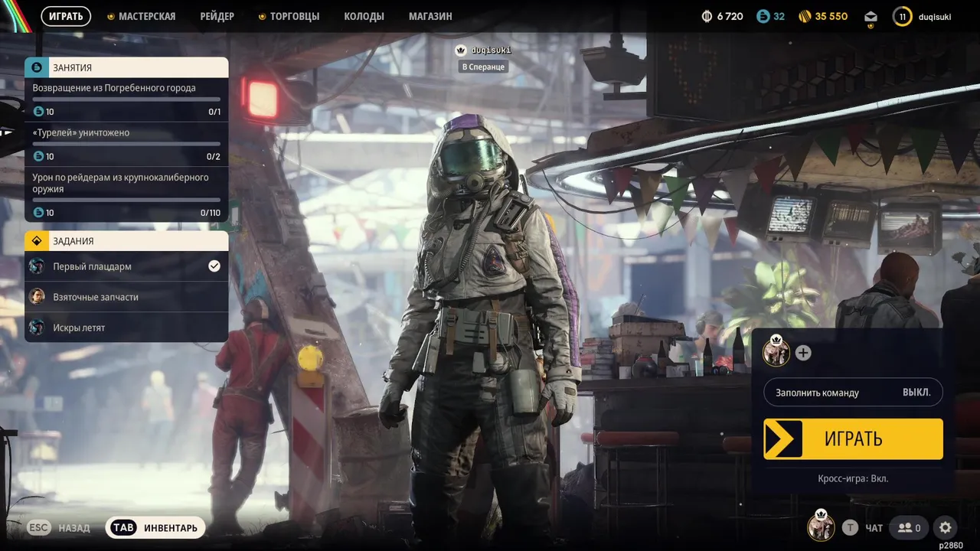Click the crown icon next to duqisuki nameplate
Image resolution: width=980 pixels, height=551 pixels.
[x=461, y=51]
